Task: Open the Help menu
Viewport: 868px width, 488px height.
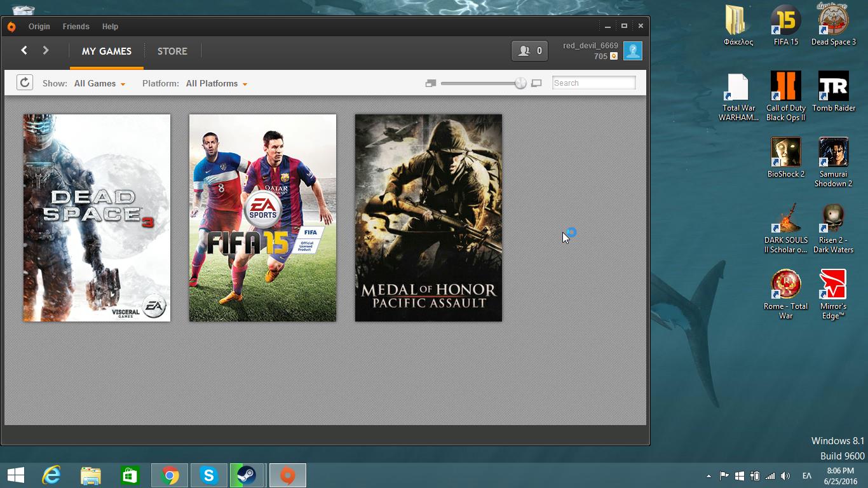Action: pyautogui.click(x=110, y=27)
